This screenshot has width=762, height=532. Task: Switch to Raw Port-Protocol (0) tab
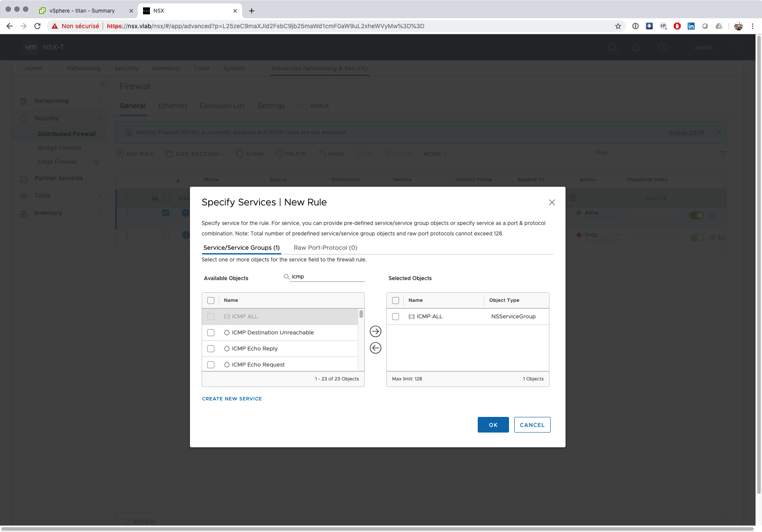point(325,248)
